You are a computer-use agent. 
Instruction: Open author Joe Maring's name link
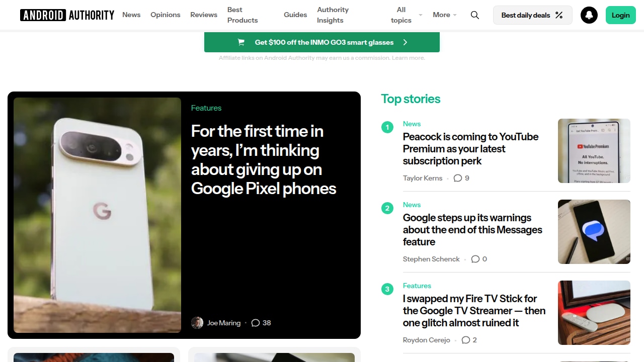pos(224,323)
